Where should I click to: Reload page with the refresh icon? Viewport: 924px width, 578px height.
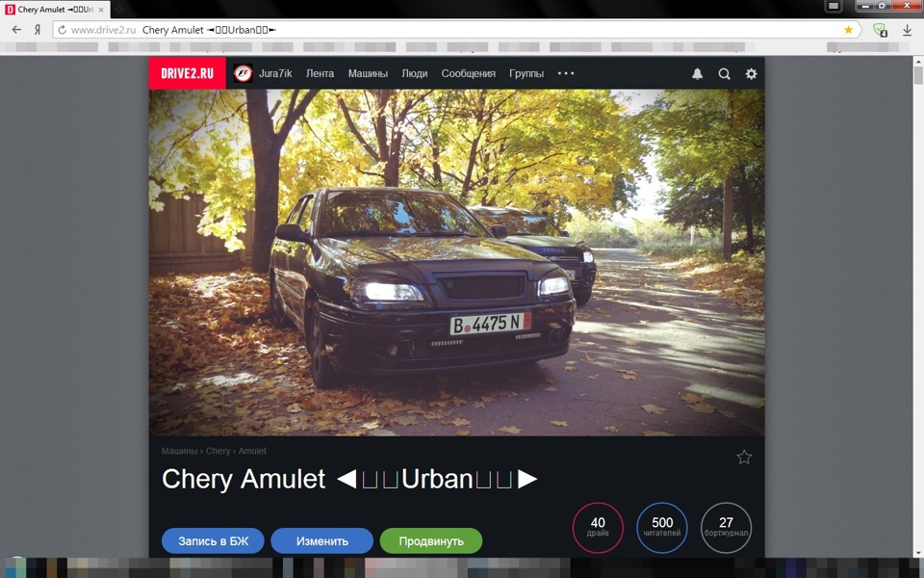[x=62, y=30]
